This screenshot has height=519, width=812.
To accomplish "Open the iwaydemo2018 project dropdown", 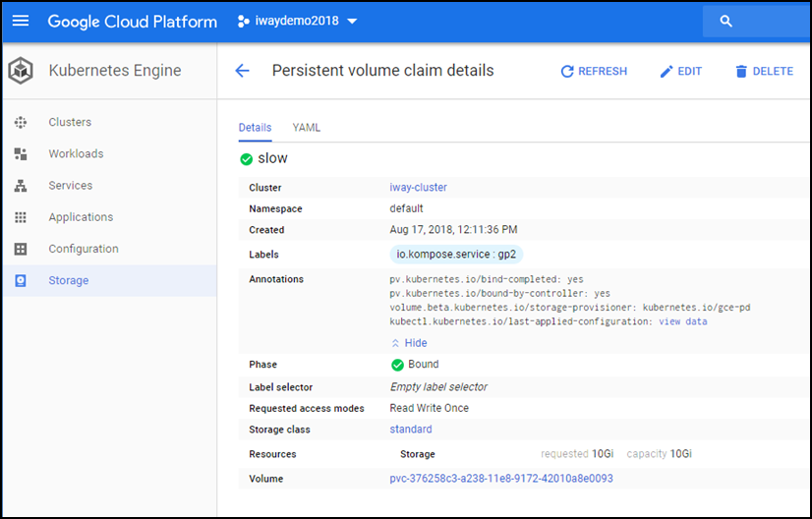I will (297, 22).
